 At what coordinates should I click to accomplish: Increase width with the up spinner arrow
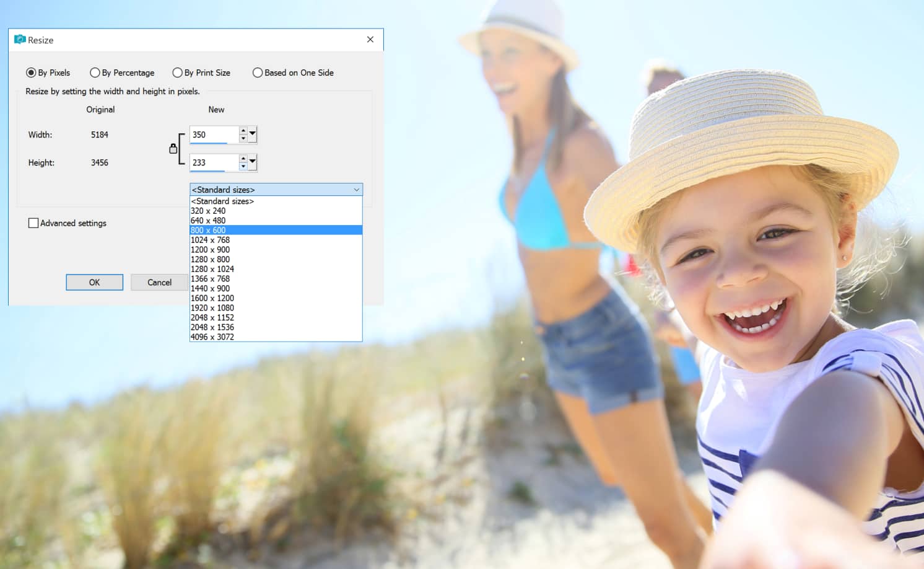click(243, 131)
